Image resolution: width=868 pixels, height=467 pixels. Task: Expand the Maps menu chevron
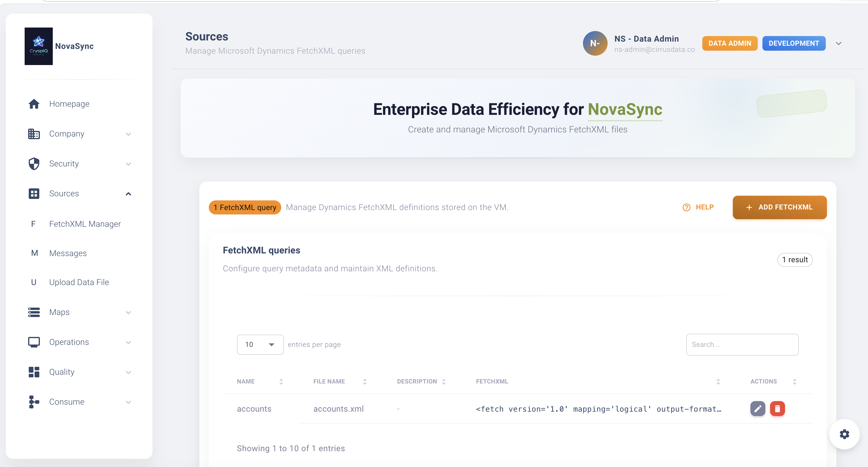pyautogui.click(x=128, y=312)
